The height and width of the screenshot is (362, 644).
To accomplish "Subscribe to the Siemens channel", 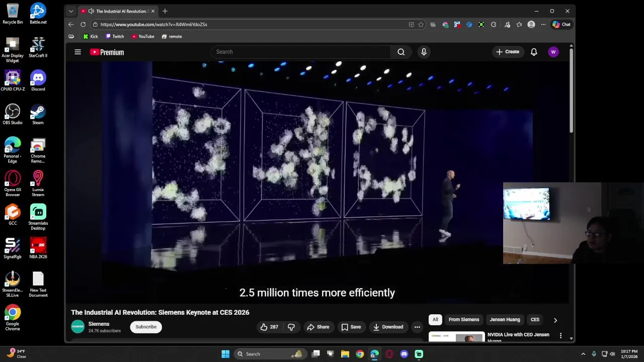I will [146, 327].
